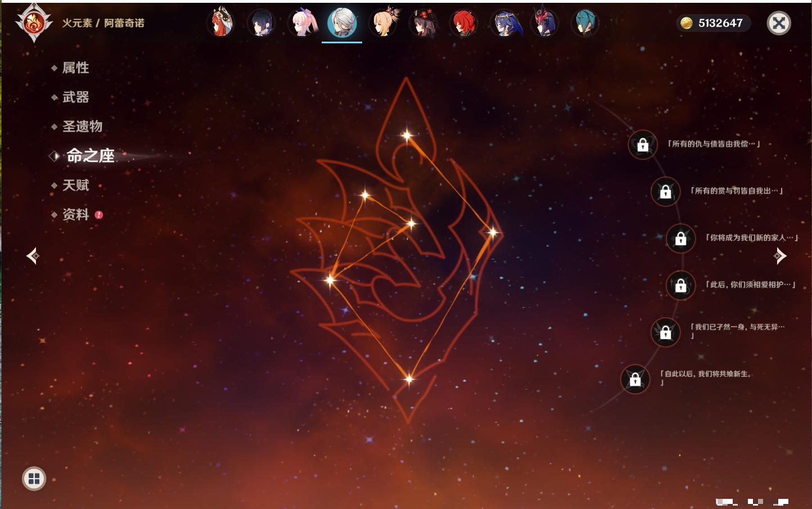The image size is (812, 509).
Task: Select Diluc's red-haired portrait
Action: tap(464, 23)
